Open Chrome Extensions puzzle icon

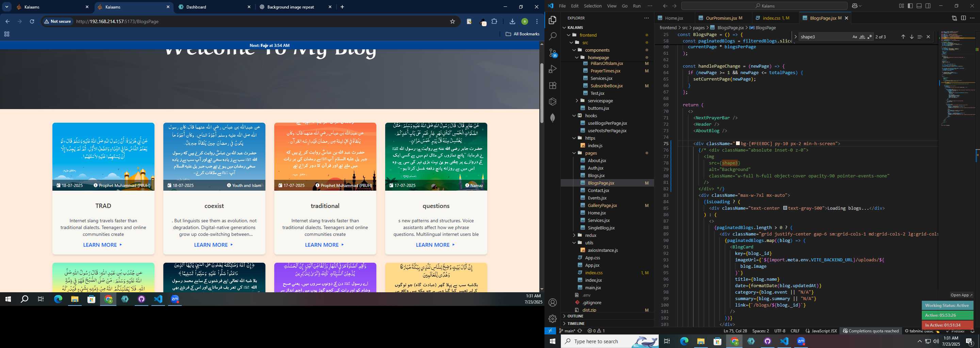click(x=494, y=21)
